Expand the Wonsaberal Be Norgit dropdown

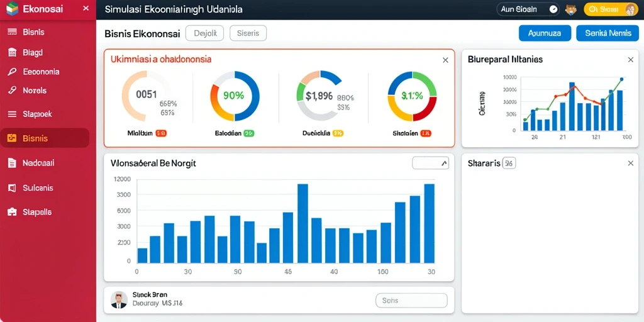coord(430,163)
